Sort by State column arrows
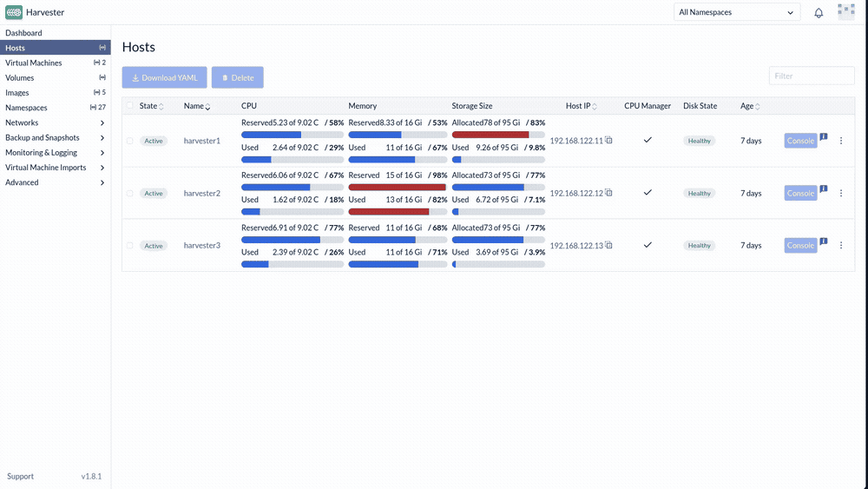 [161, 106]
